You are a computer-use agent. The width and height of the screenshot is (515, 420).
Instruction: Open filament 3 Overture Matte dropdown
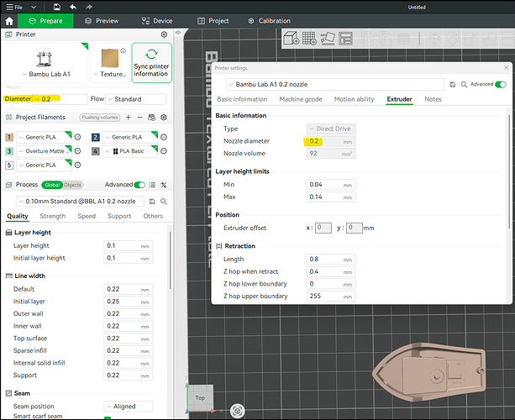44,151
